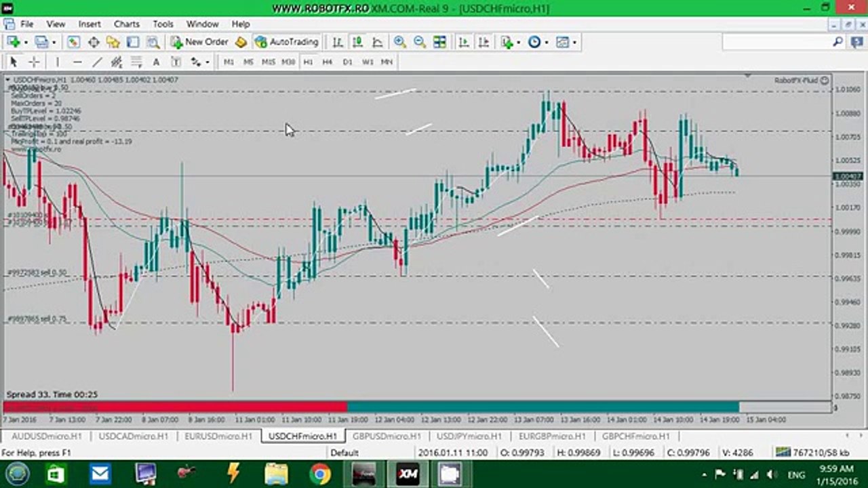868x488 pixels.
Task: Open the Navigator star-folder icon
Action: [x=113, y=42]
